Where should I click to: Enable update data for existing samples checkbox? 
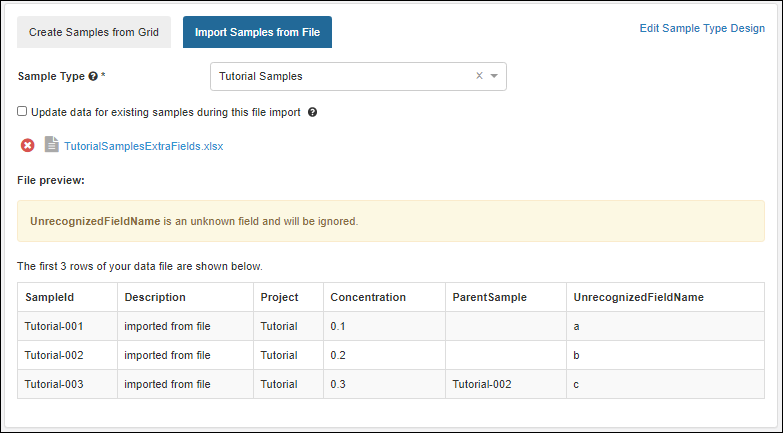(x=22, y=112)
